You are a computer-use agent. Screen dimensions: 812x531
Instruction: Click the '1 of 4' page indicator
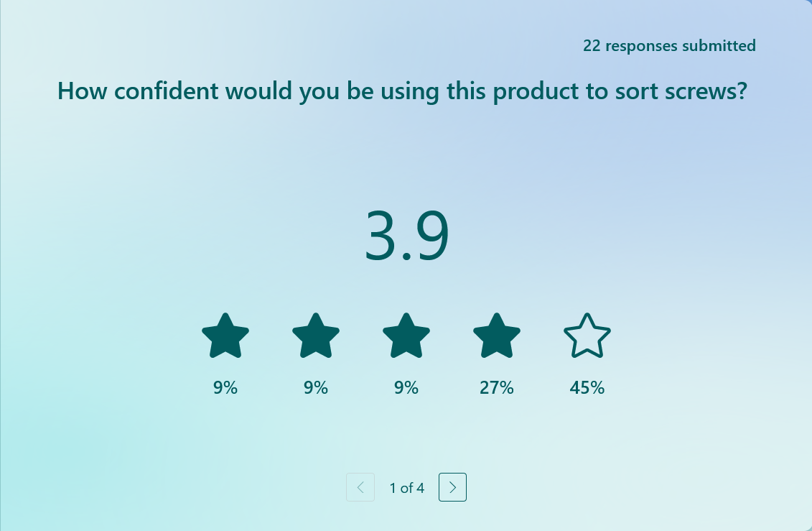pyautogui.click(x=407, y=488)
